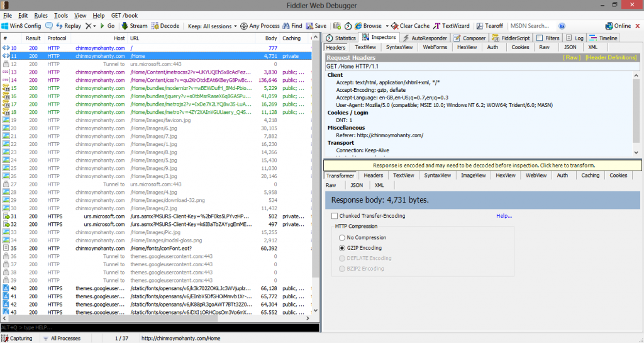Check Chunked Transfer-Encoding checkbox
644x343 pixels.
point(335,216)
